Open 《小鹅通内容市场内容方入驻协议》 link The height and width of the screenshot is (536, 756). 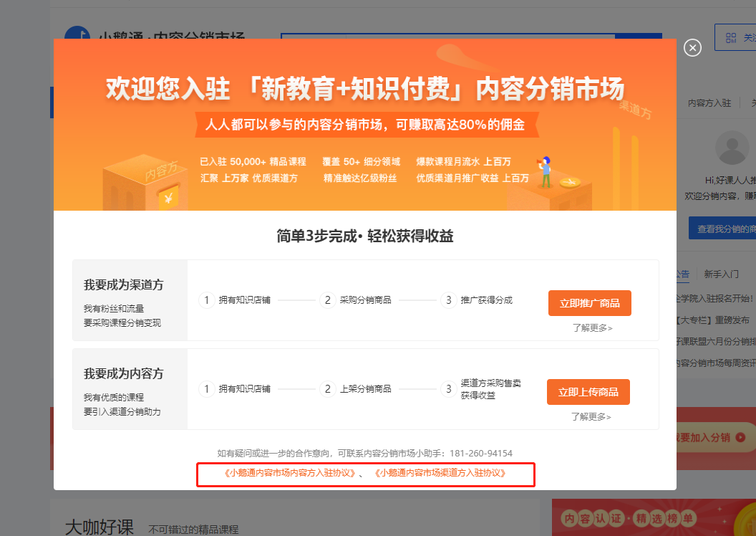click(290, 473)
